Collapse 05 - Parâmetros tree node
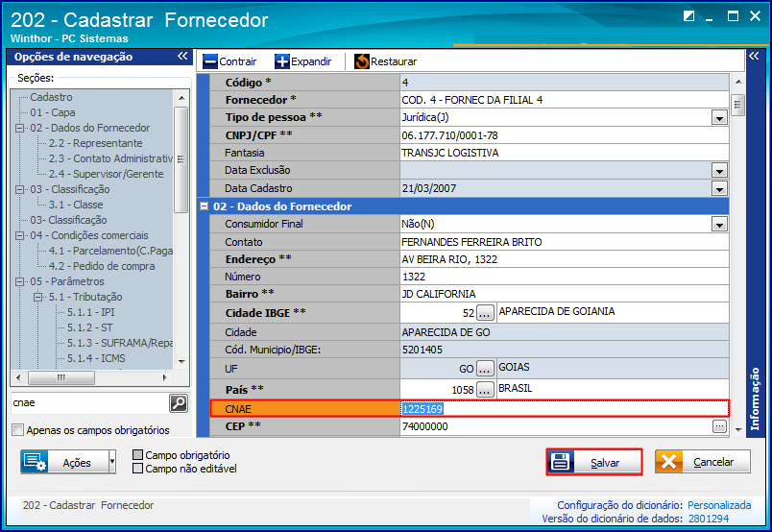The width and height of the screenshot is (772, 532). pos(20,281)
